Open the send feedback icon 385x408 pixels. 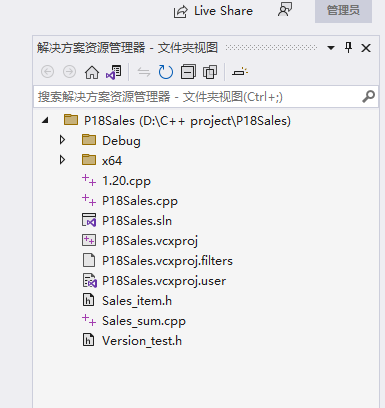click(285, 9)
